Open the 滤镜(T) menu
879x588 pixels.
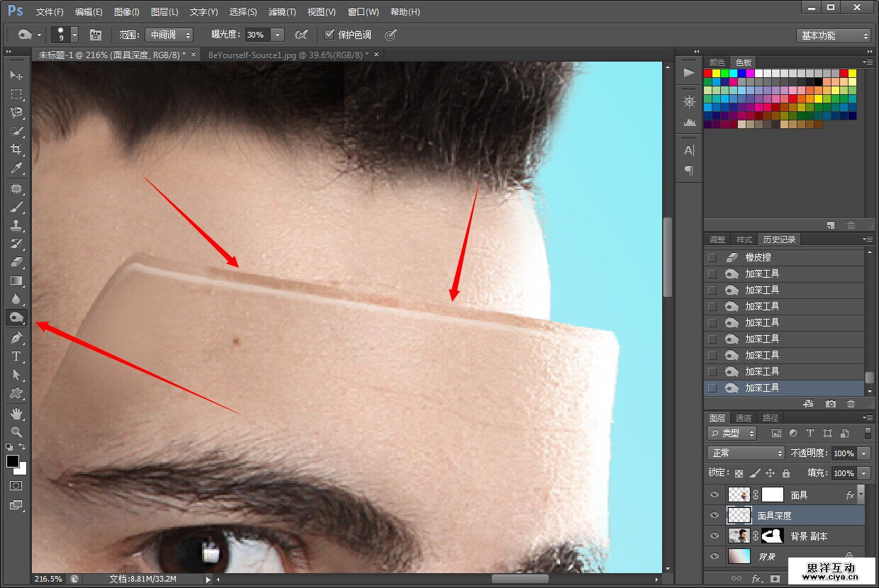click(282, 12)
